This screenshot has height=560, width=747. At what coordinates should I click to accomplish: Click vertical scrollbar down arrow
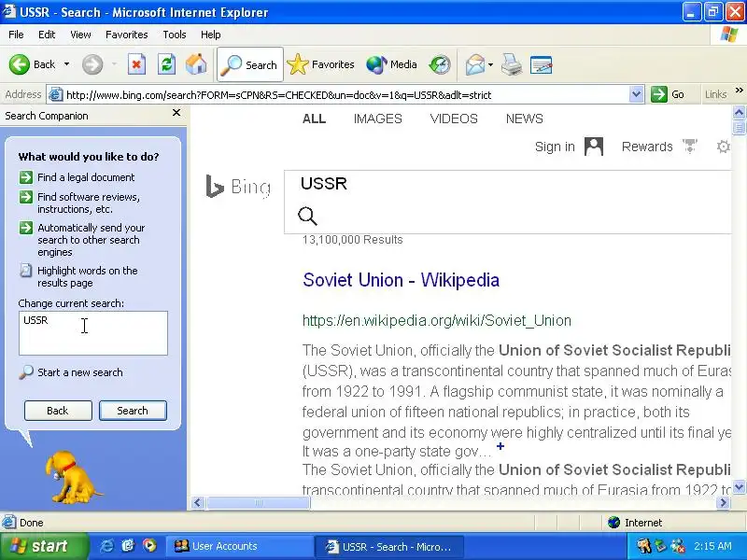[739, 486]
